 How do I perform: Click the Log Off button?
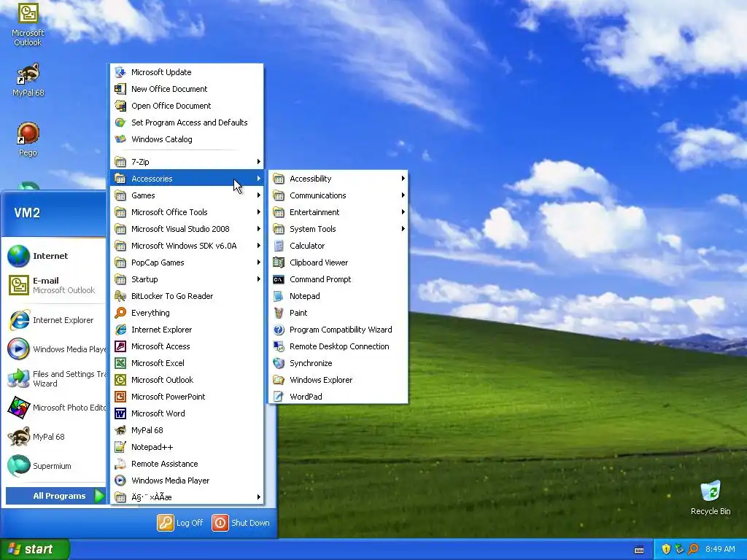tap(181, 522)
